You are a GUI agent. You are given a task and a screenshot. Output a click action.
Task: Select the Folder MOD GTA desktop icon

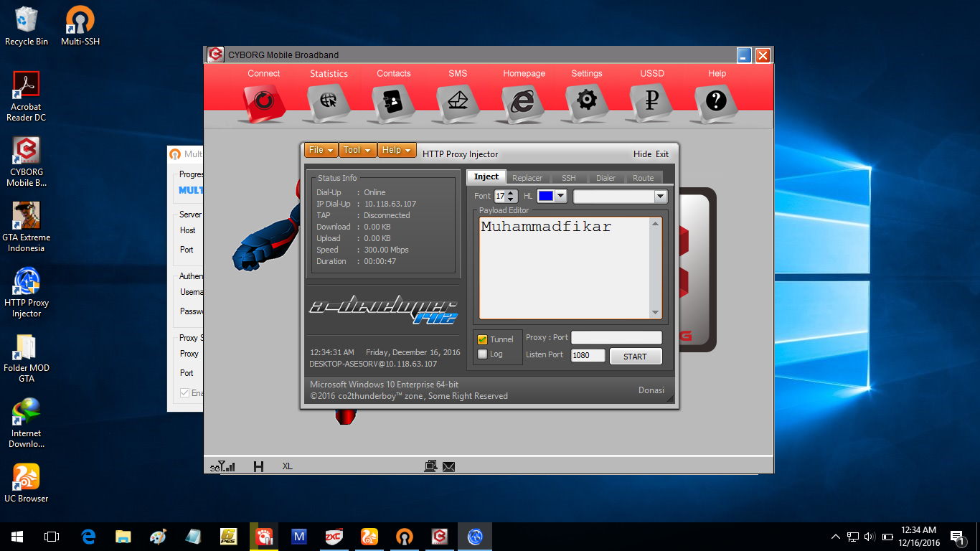pyautogui.click(x=27, y=358)
